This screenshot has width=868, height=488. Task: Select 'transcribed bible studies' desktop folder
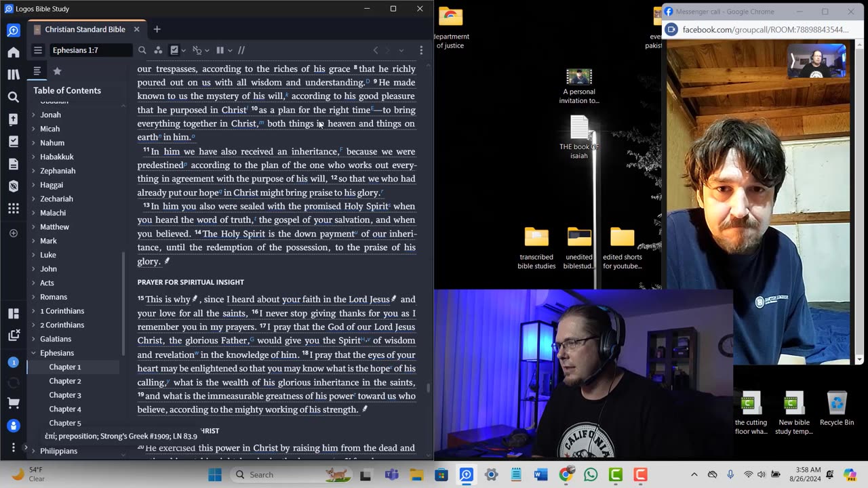[x=536, y=248]
